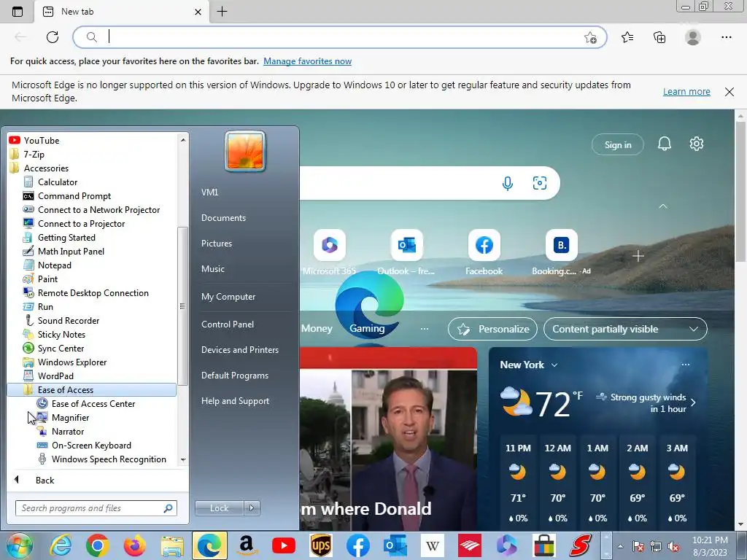Collapse the Accessories folder
This screenshot has width=747, height=560.
pos(46,168)
